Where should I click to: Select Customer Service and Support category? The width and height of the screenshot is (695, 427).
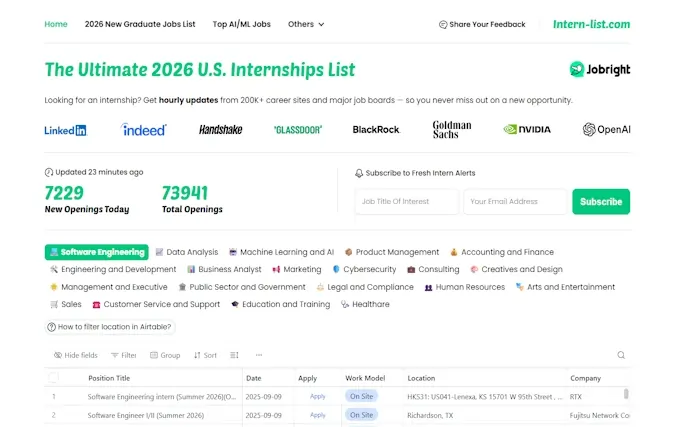click(x=156, y=304)
